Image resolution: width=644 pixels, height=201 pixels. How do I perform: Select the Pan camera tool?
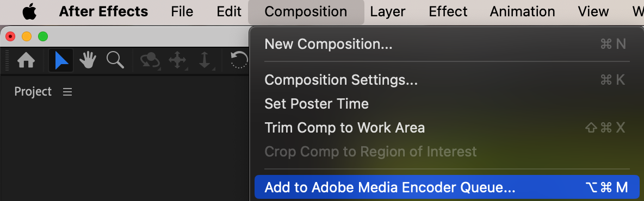pyautogui.click(x=177, y=61)
